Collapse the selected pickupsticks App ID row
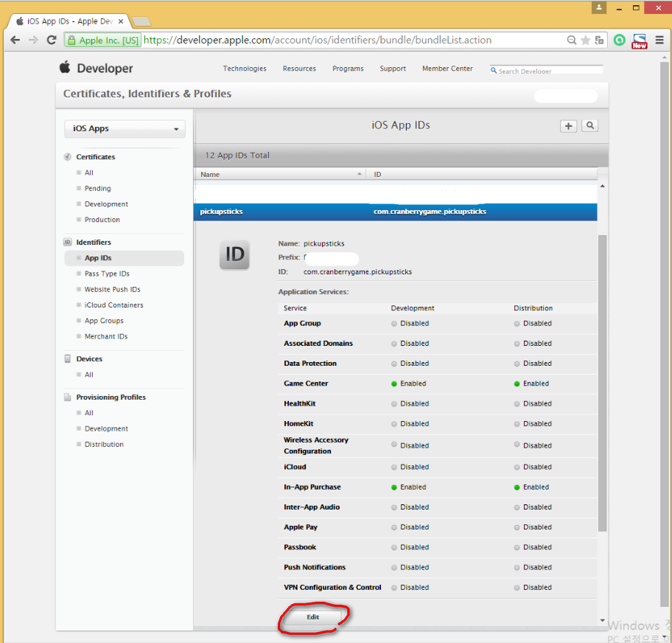 coord(395,212)
